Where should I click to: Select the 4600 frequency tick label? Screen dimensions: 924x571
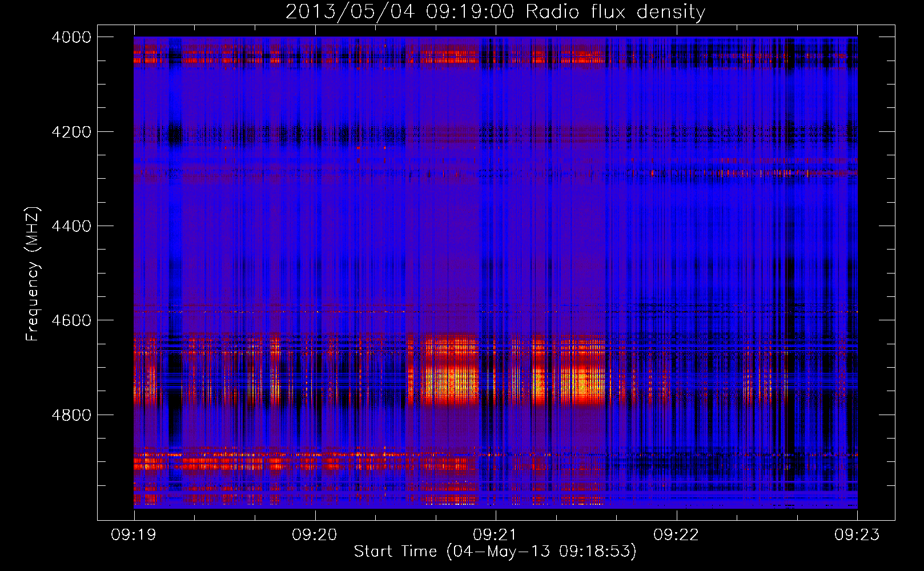(71, 320)
